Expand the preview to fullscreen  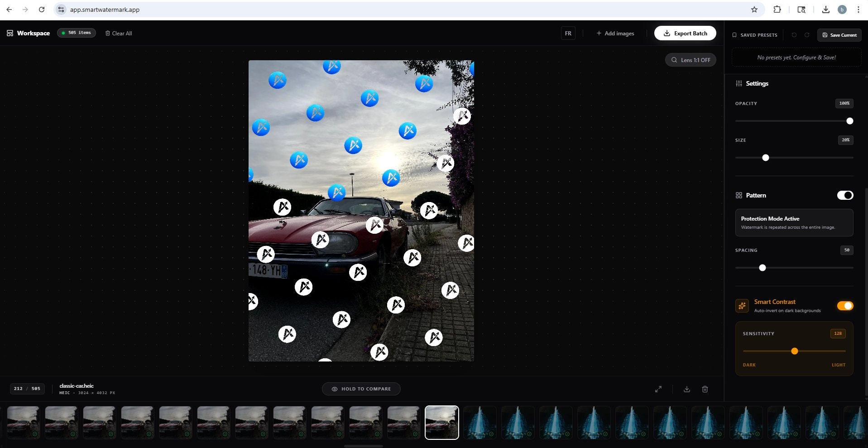point(658,389)
